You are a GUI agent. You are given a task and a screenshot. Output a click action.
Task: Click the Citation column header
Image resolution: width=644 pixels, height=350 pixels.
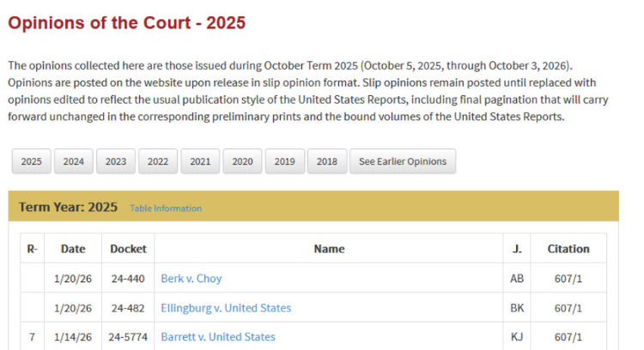[568, 249]
